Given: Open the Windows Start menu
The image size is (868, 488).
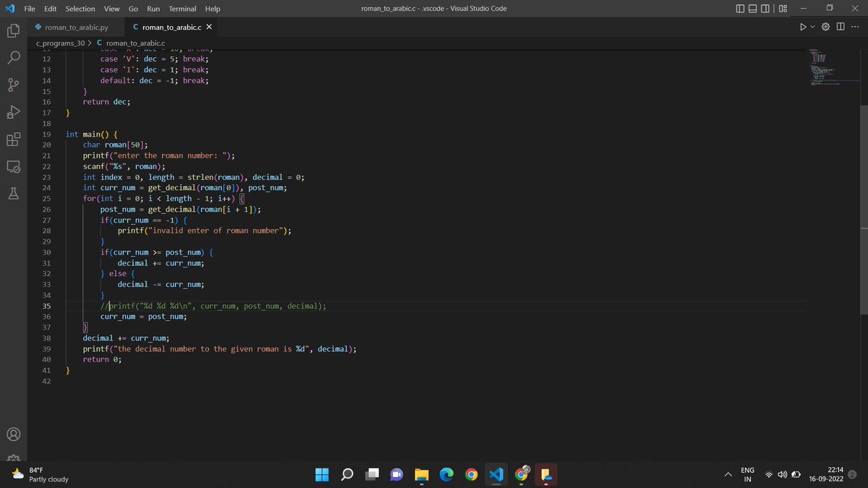Looking at the screenshot, I should [x=323, y=474].
